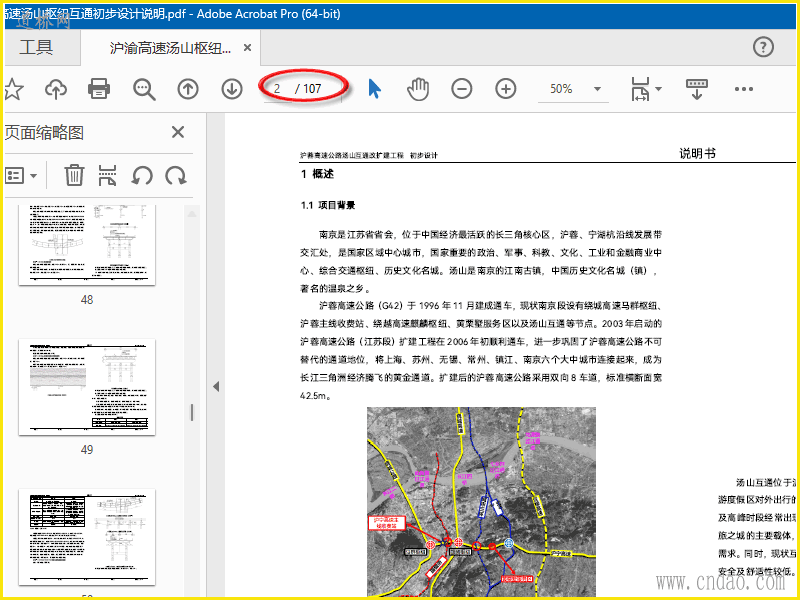Viewport: 800px width, 600px height.
Task: Go to next page with down arrow
Action: click(232, 89)
